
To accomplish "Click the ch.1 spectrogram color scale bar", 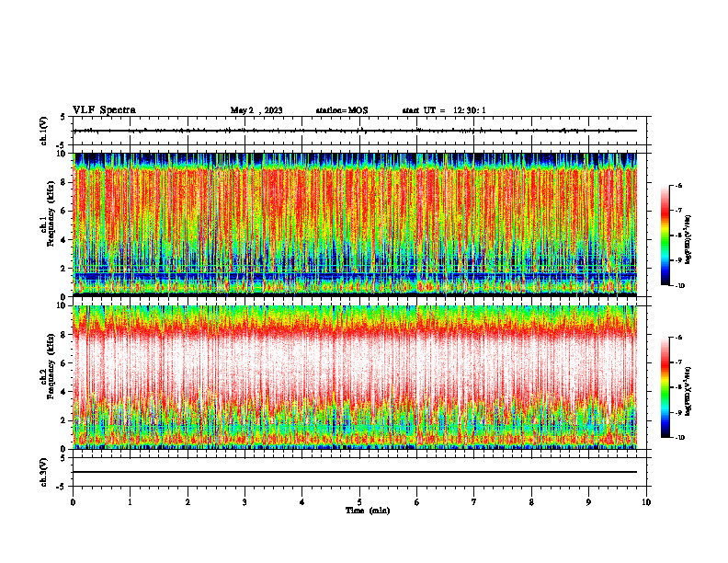I will [665, 236].
